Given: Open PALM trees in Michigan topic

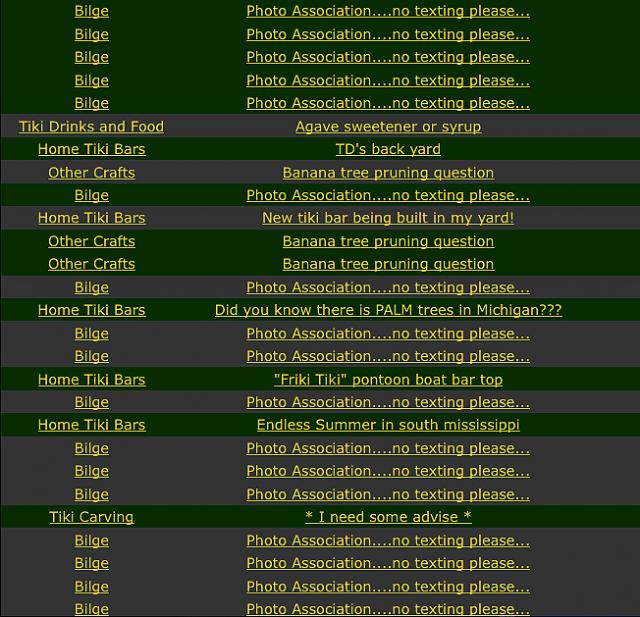Looking at the screenshot, I should point(388,310).
